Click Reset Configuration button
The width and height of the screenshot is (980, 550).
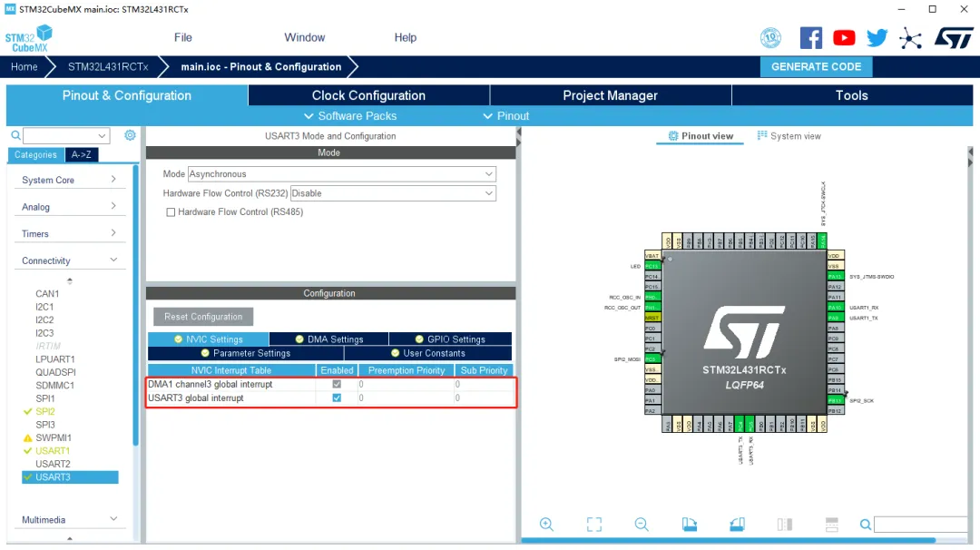tap(203, 317)
